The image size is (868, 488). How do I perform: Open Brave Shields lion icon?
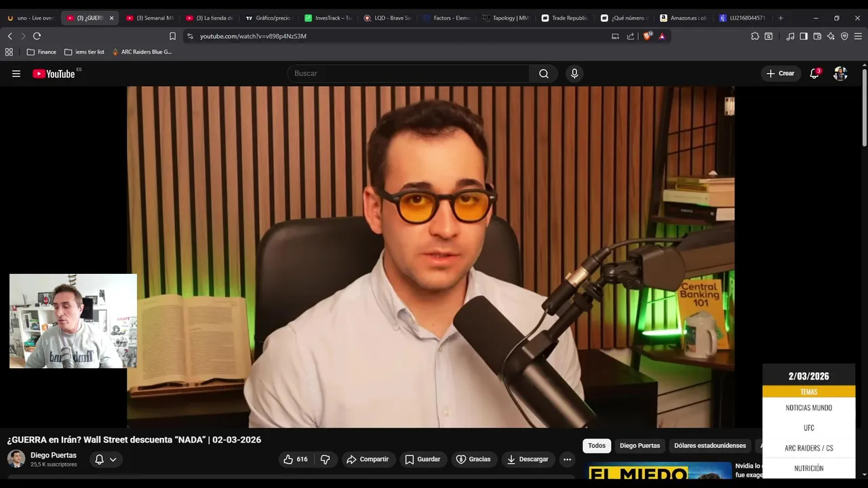coord(648,36)
